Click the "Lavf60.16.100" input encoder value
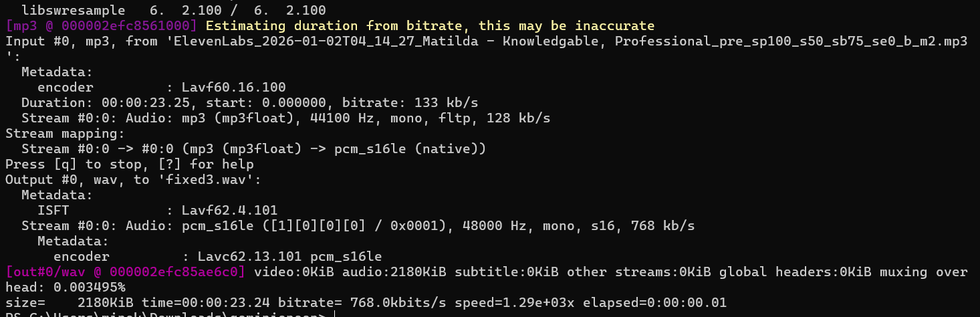The image size is (980, 317). pyautogui.click(x=234, y=87)
